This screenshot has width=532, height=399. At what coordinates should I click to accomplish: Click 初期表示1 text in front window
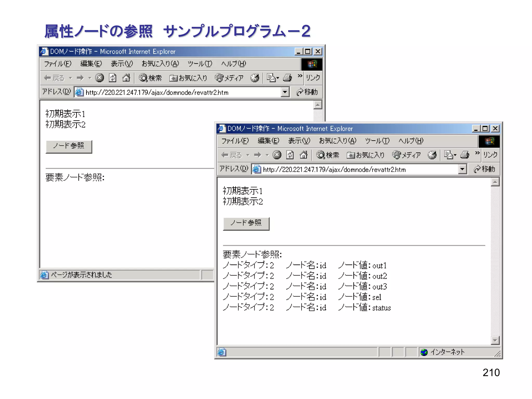(243, 191)
